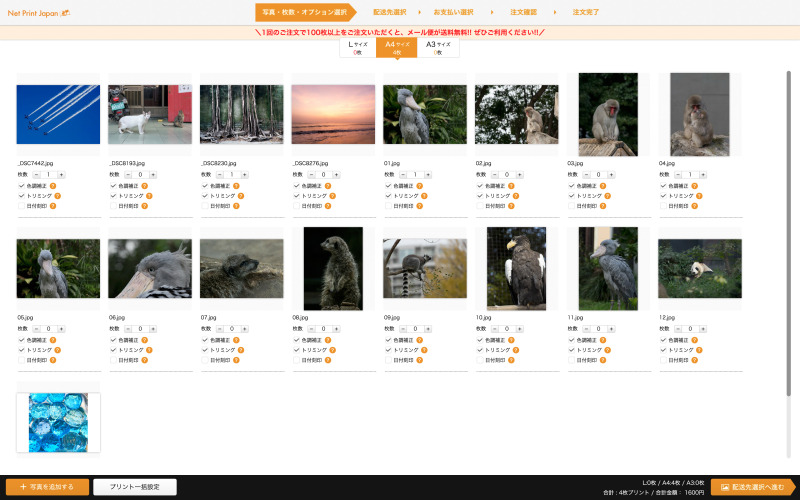The image size is (800, 500).
Task: Go to 注文確認 step
Action: [523, 12]
